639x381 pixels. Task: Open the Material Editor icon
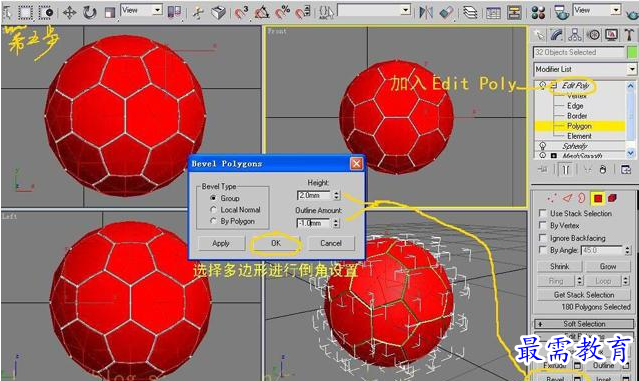tap(538, 13)
